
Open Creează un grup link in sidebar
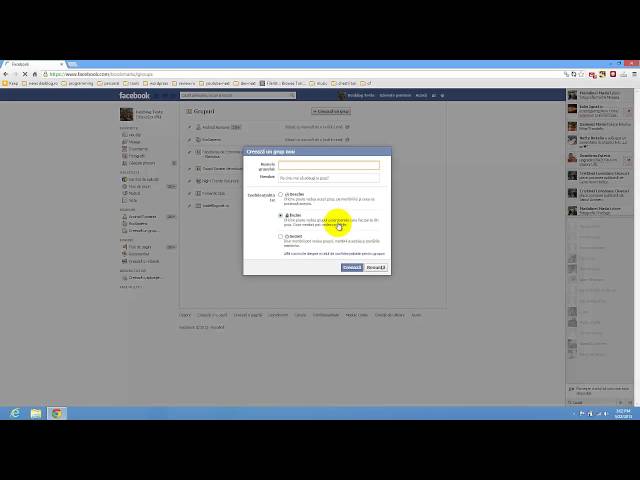pos(140,231)
